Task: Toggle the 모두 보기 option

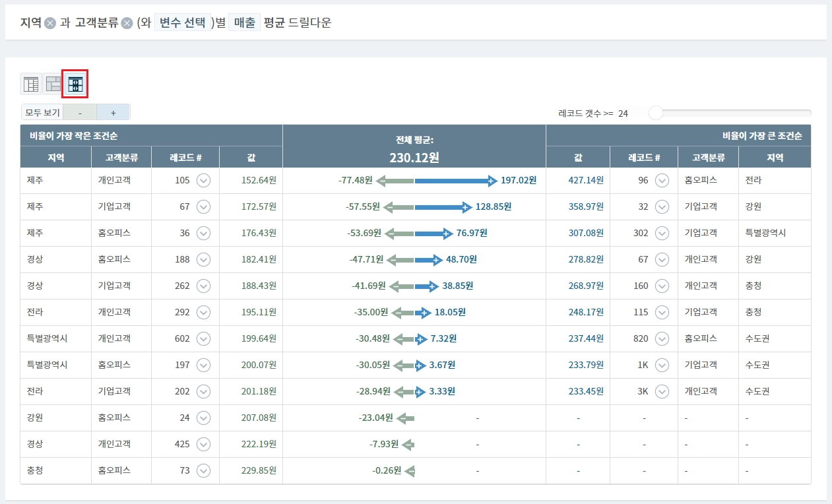Action: (42, 112)
